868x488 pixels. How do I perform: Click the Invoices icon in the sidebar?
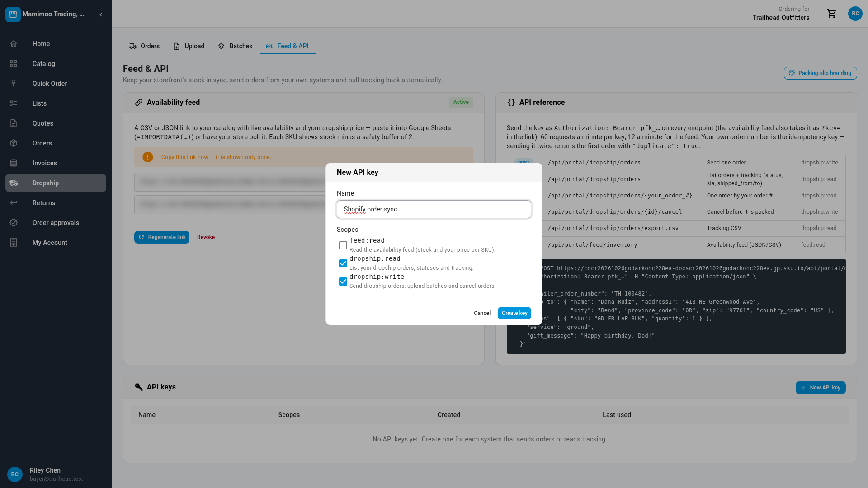coord(14,163)
